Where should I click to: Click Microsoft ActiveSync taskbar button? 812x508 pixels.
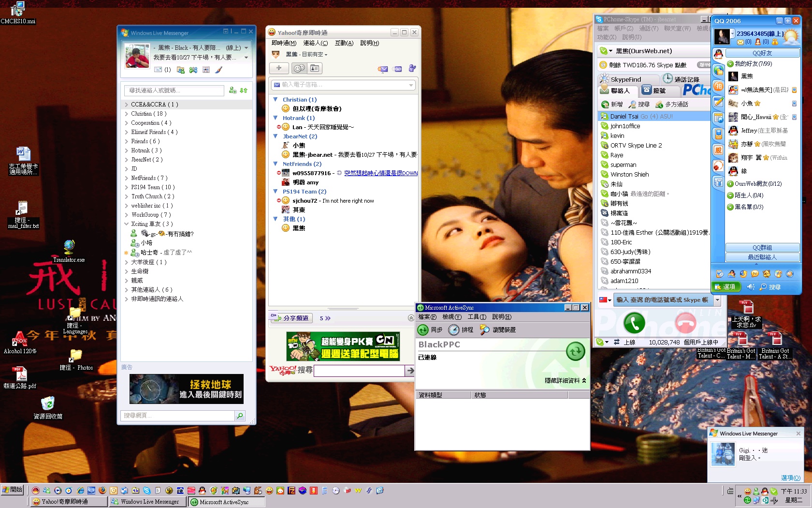(x=227, y=502)
